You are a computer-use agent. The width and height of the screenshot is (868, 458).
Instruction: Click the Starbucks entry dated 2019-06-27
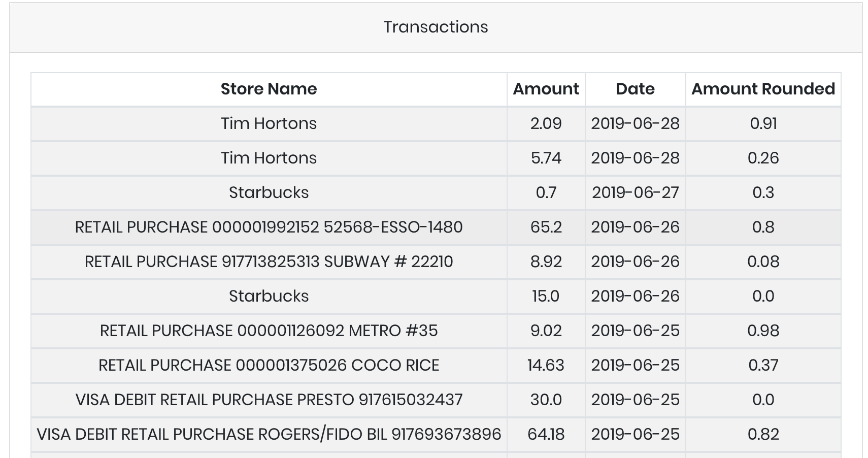(x=269, y=192)
